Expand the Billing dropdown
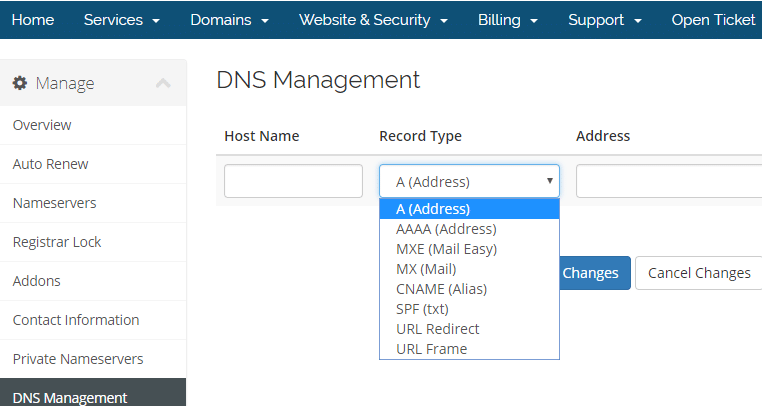The image size is (762, 406). coord(508,20)
